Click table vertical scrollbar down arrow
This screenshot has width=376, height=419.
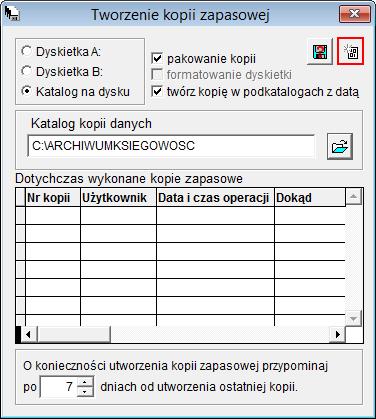click(x=354, y=318)
